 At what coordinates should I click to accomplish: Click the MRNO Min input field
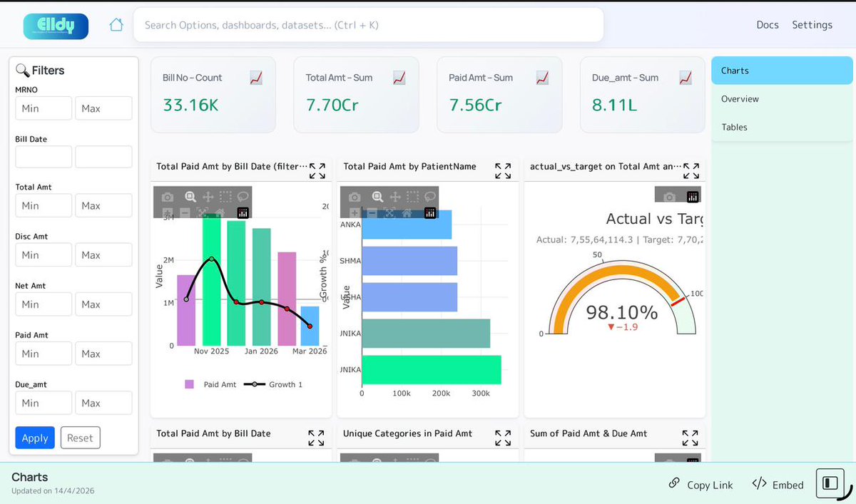click(x=44, y=108)
